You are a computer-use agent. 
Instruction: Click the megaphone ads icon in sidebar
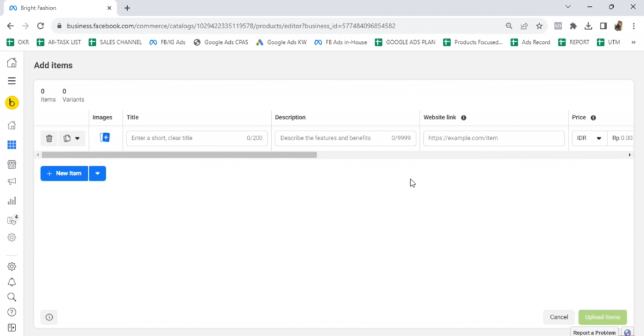(11, 182)
